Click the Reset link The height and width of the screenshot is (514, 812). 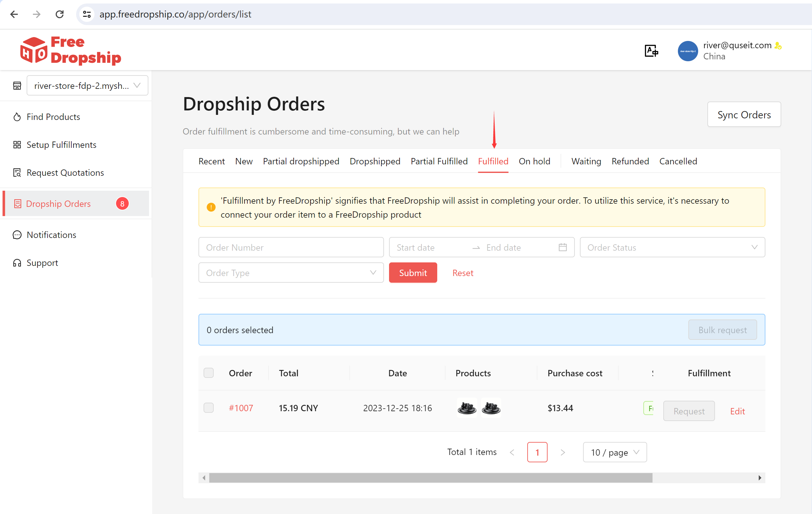pyautogui.click(x=463, y=273)
